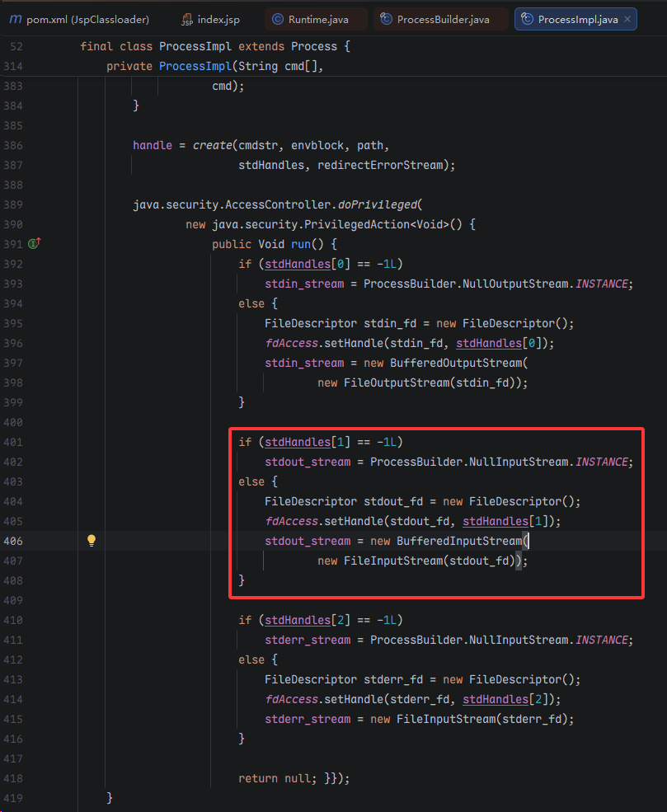Click the Maven icon on pom.xml tab
The height and width of the screenshot is (812, 667).
(15, 19)
